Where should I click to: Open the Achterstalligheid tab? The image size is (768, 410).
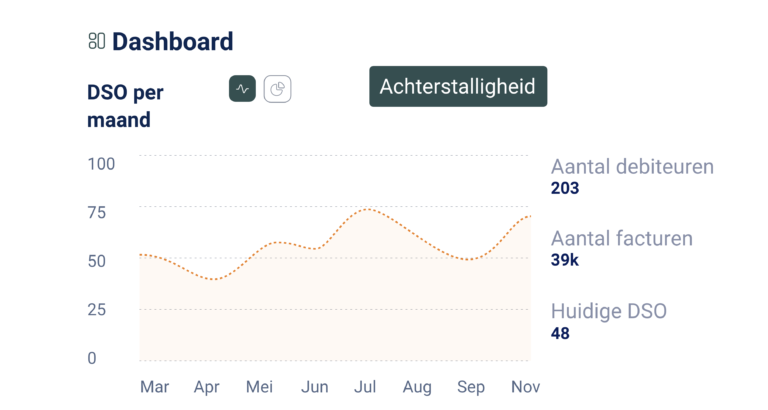pyautogui.click(x=458, y=87)
